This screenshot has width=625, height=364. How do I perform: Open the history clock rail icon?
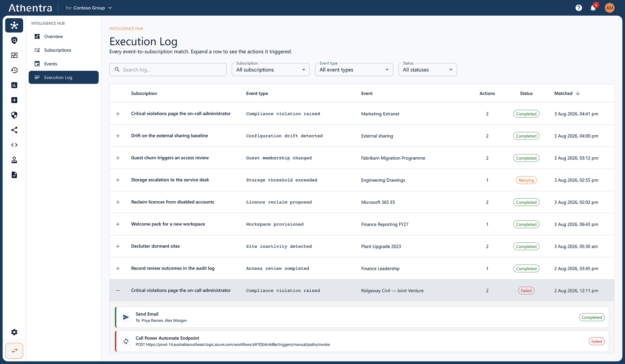pyautogui.click(x=14, y=70)
